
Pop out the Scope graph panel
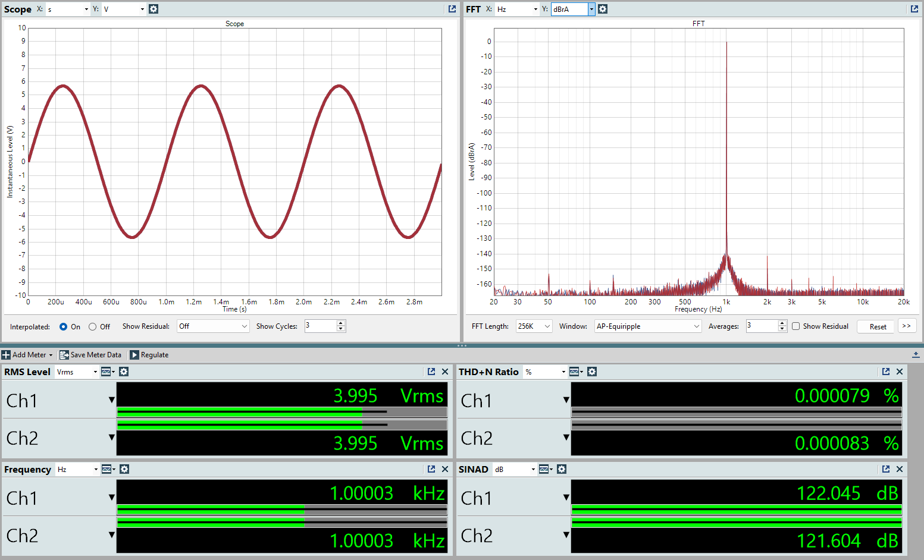coord(452,9)
